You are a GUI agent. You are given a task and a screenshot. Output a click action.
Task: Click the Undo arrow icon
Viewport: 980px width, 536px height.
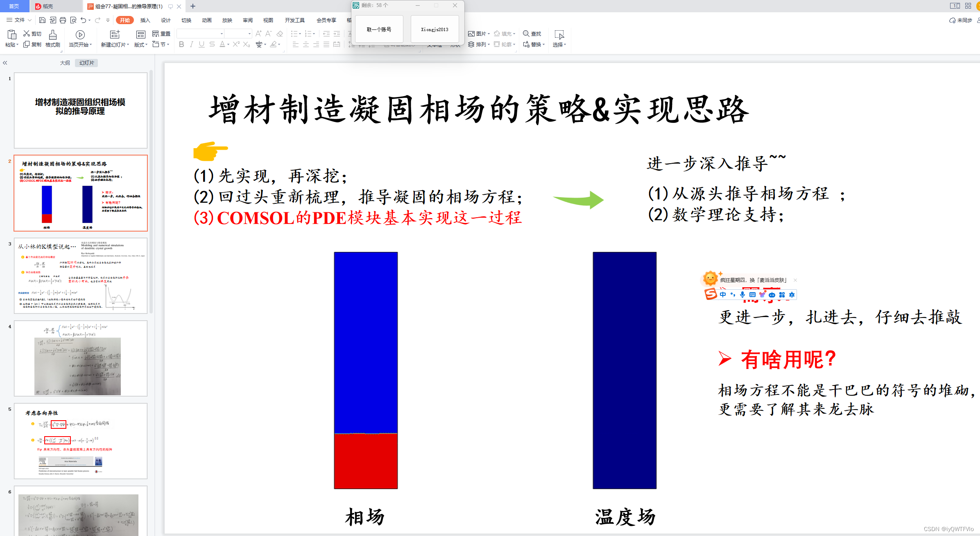tap(83, 20)
